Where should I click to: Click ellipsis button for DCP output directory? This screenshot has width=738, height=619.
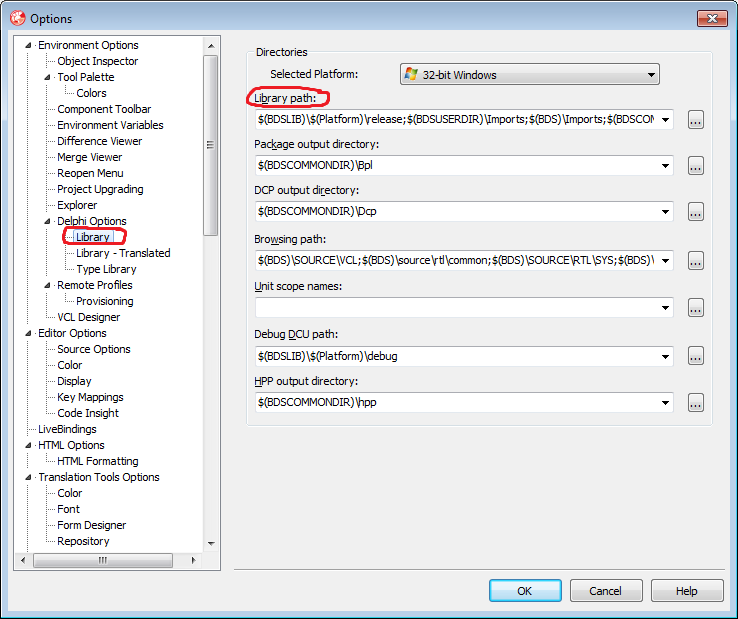coord(695,212)
